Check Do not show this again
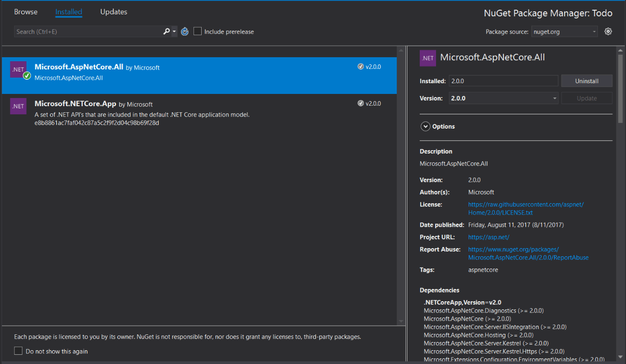Screen dimensions: 626x364 click(x=18, y=351)
